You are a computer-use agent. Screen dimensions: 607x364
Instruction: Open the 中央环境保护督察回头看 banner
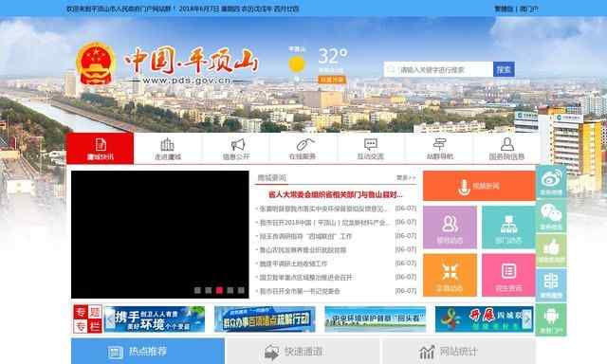(376, 319)
